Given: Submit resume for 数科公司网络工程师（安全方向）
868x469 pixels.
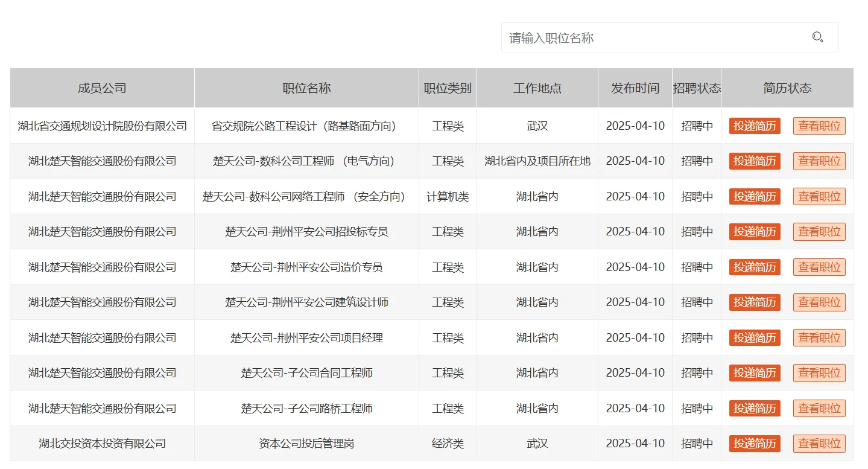Looking at the screenshot, I should pyautogui.click(x=755, y=196).
